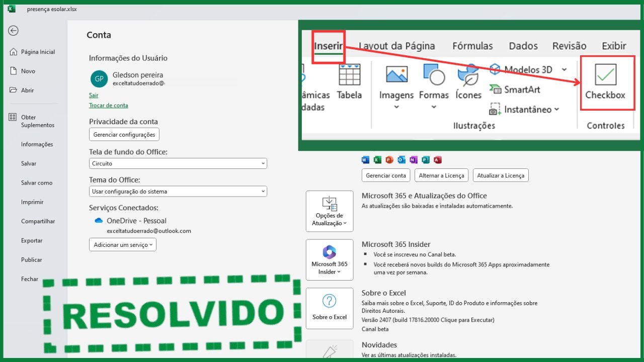Click Fechar in the sidebar
Screen dimensions: 644x362
(x=30, y=279)
